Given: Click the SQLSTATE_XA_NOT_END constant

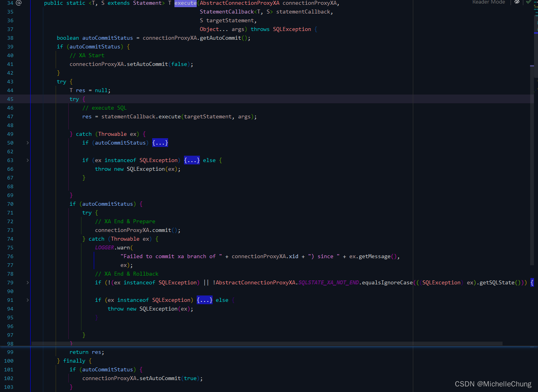Looking at the screenshot, I should point(329,282).
